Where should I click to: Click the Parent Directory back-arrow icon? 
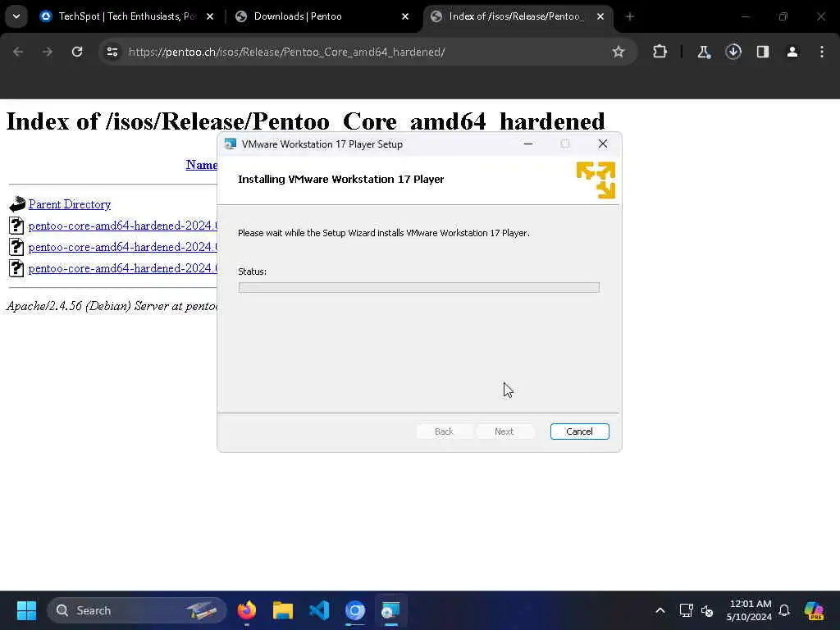click(x=17, y=204)
